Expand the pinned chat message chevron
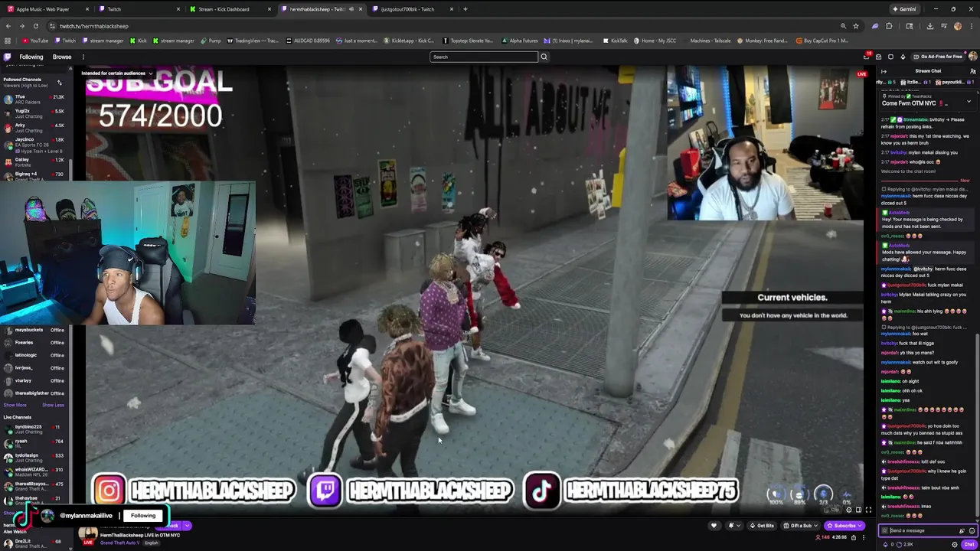This screenshot has height=551, width=980. 969,102
